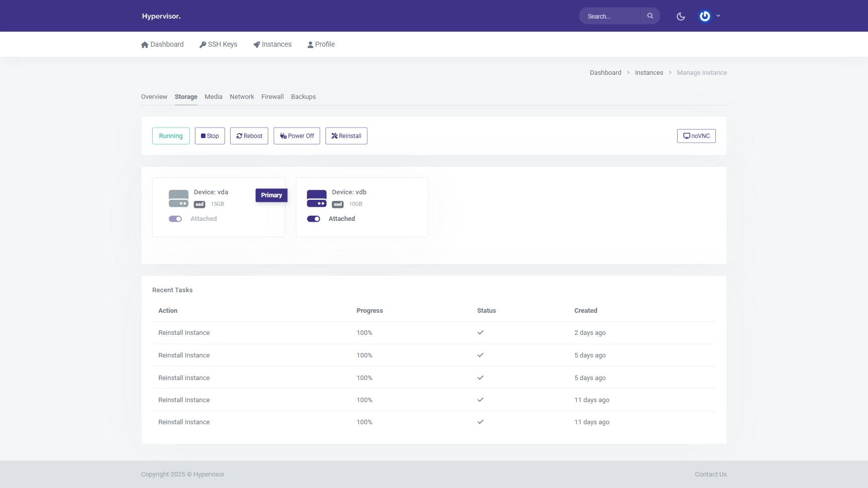The width and height of the screenshot is (868, 488).
Task: Click Dashboard in the breadcrumb
Action: 605,73
